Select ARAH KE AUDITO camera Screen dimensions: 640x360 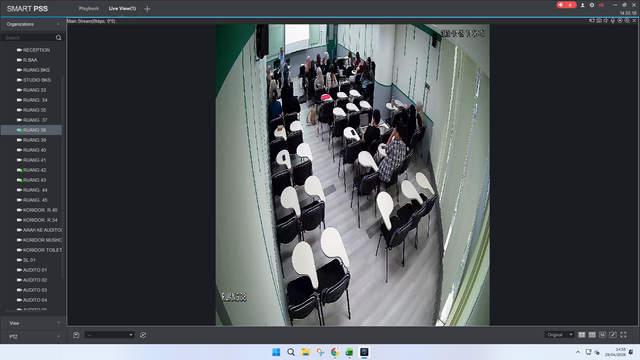pyautogui.click(x=39, y=230)
